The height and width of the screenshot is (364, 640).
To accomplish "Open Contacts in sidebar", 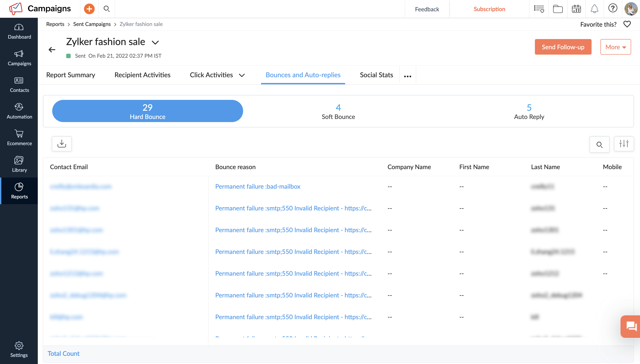I will [x=19, y=85].
